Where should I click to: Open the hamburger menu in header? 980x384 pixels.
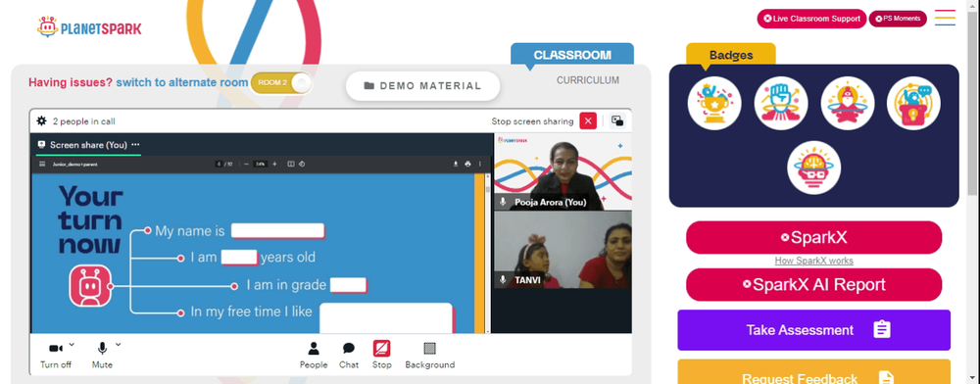pos(945,18)
